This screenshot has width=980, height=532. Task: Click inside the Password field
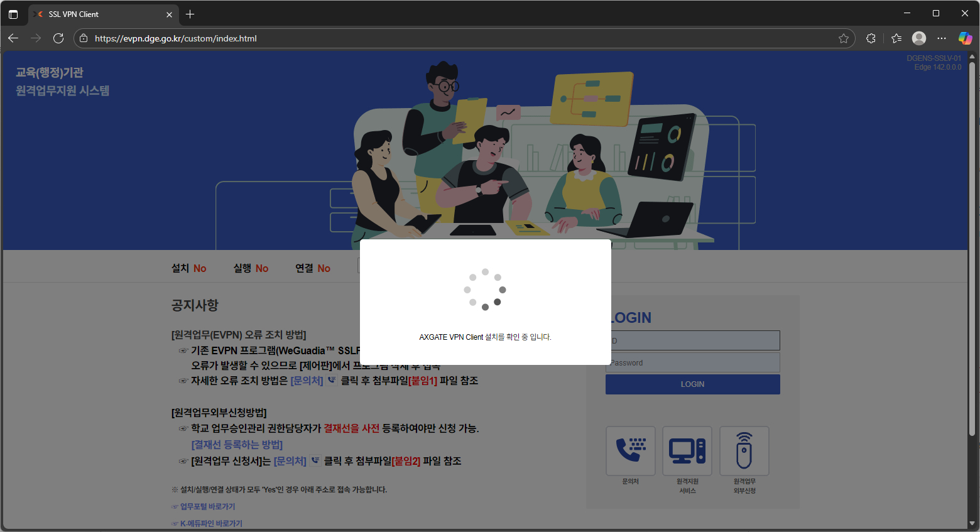click(692, 362)
